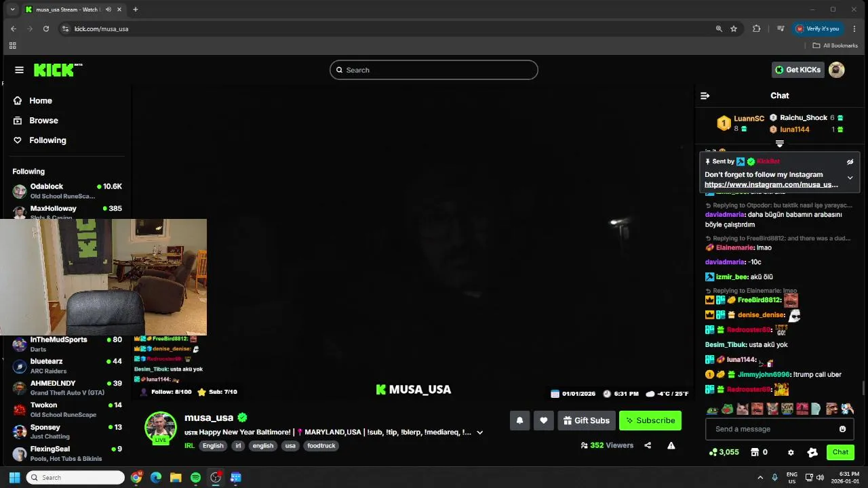Open Sponsey channel
The image size is (868, 488).
[x=66, y=432]
